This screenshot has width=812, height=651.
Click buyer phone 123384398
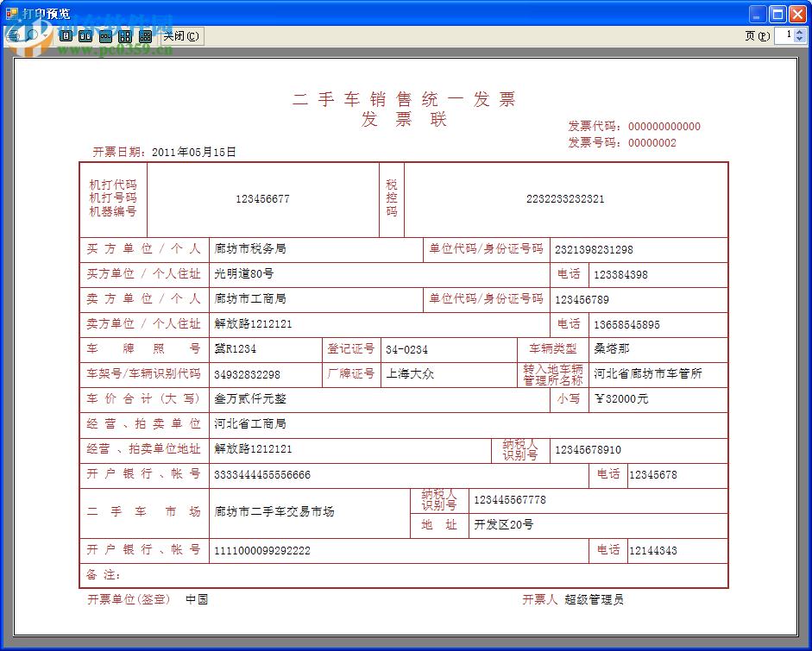click(620, 275)
